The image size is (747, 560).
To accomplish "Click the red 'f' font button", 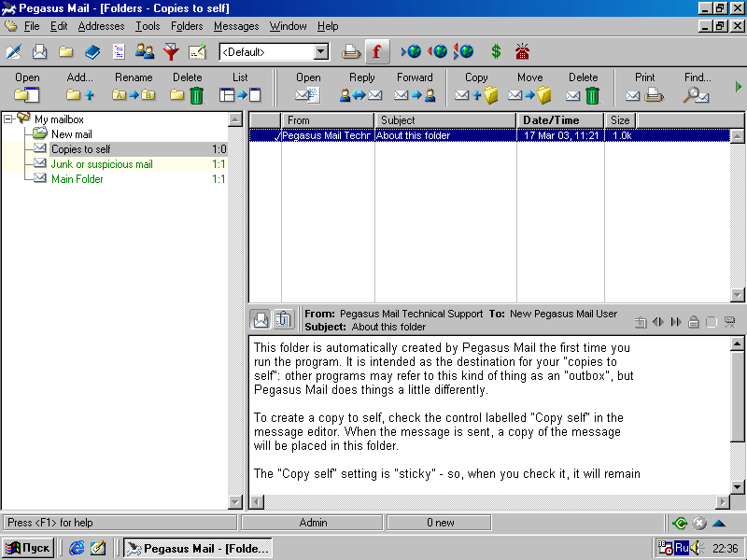I will click(377, 51).
